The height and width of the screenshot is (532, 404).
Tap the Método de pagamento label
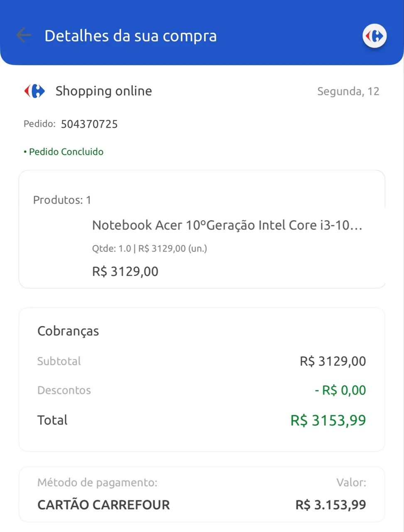coord(97,483)
